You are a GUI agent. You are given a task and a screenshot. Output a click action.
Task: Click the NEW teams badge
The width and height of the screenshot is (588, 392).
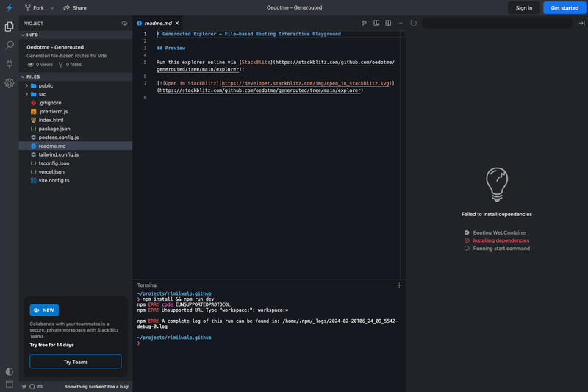[44, 310]
